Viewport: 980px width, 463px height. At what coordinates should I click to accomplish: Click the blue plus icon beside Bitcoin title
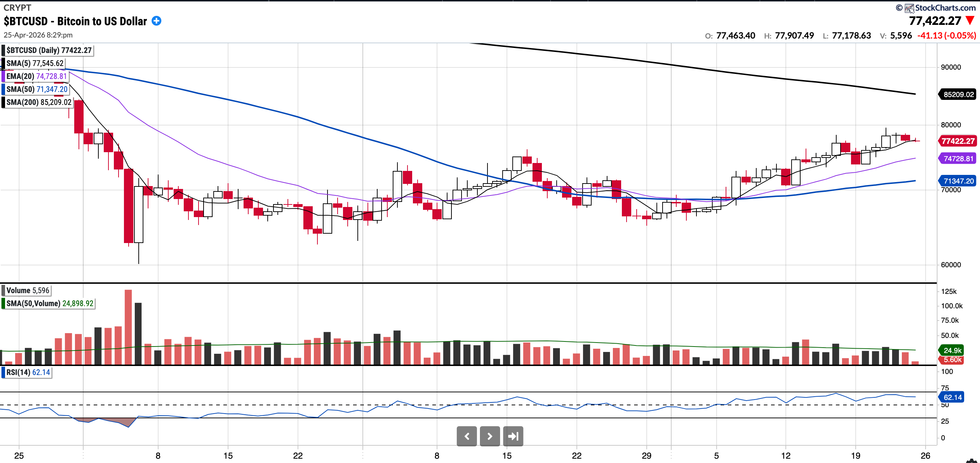point(156,21)
